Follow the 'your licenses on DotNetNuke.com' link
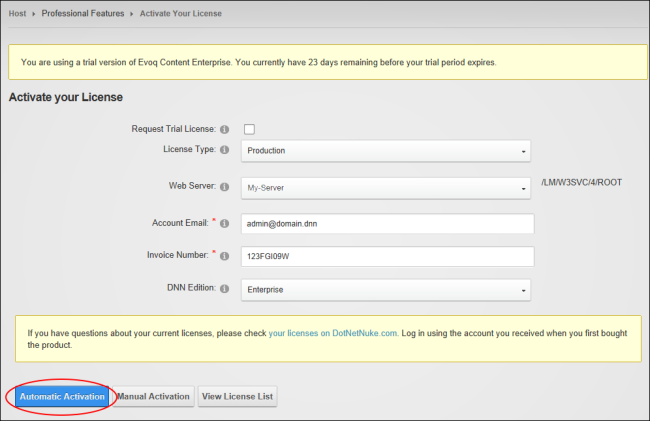Viewport: 650px width, 421px height. tap(333, 333)
